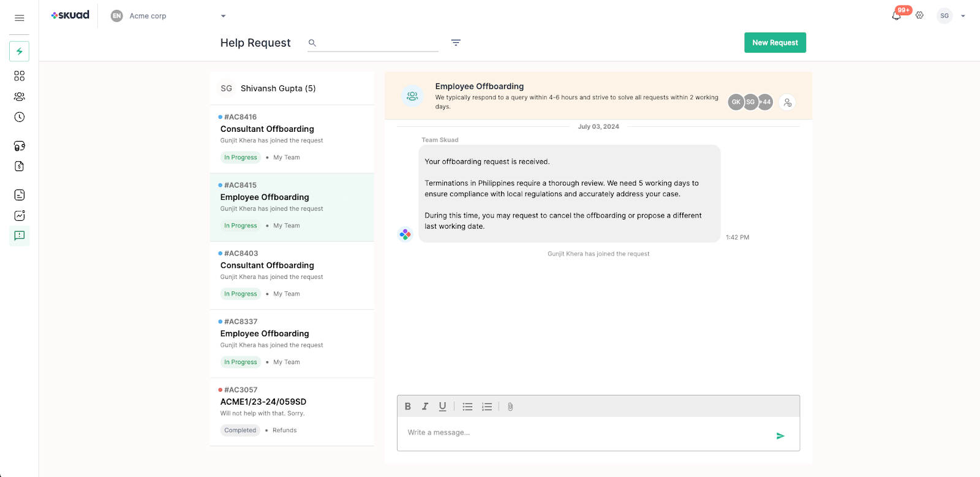Click the search magnifier icon
The height and width of the screenshot is (477, 980).
coord(312,43)
